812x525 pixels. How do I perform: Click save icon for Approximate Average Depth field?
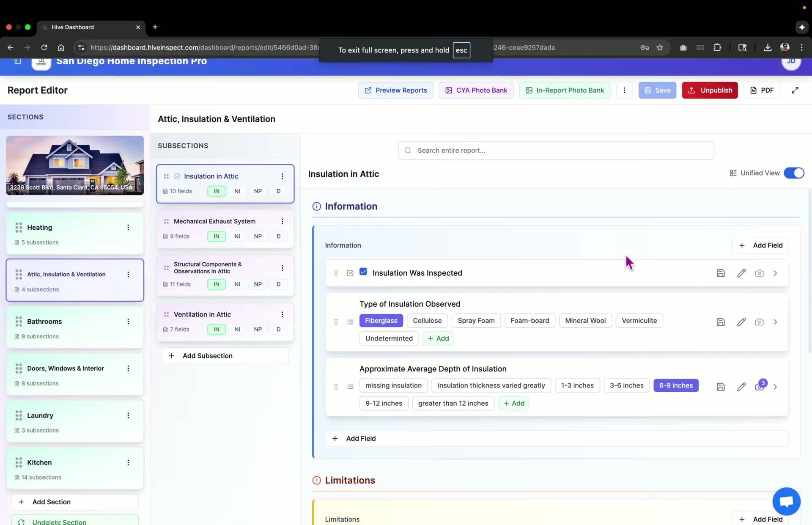(x=721, y=387)
